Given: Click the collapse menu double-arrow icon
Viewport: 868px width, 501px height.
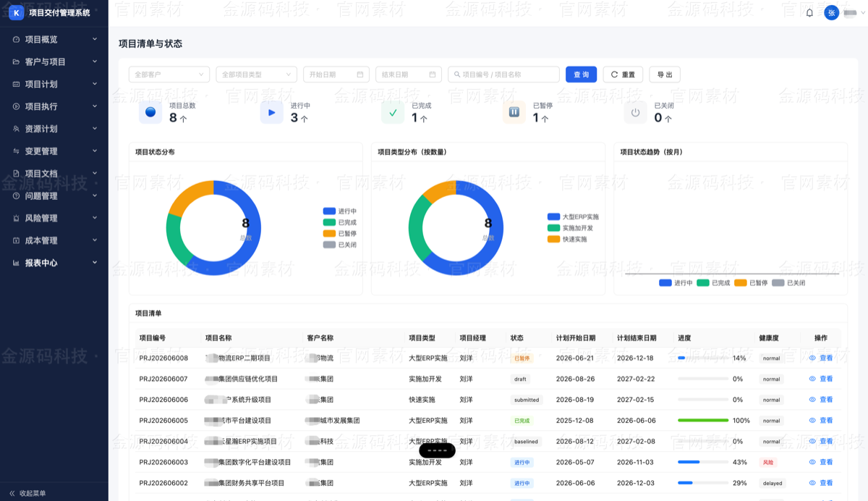Looking at the screenshot, I should 12,493.
